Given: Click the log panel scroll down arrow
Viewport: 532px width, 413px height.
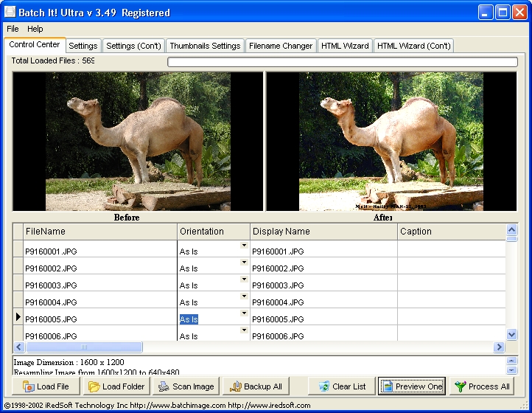Looking at the screenshot, I should pos(511,370).
